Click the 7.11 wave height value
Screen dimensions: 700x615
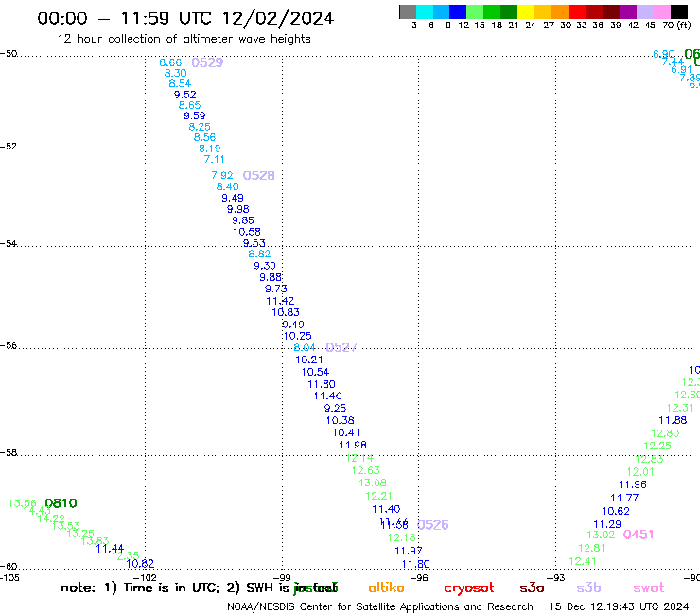215,159
